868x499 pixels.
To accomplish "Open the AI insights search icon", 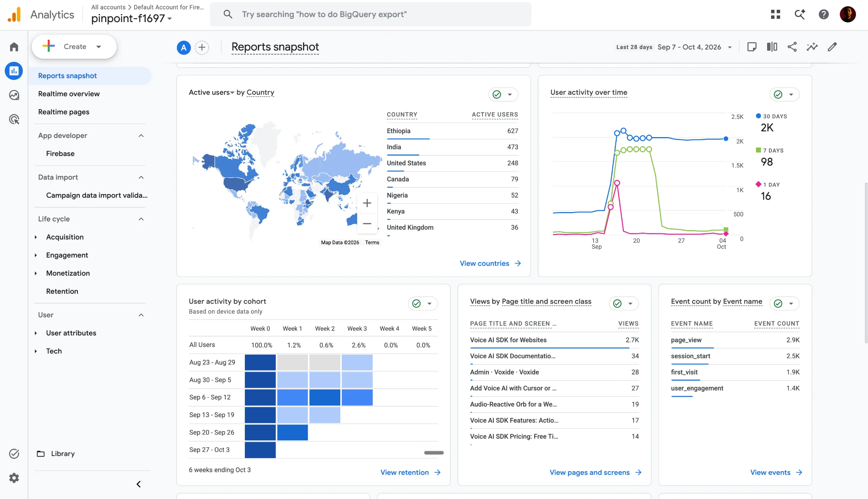I will [800, 14].
